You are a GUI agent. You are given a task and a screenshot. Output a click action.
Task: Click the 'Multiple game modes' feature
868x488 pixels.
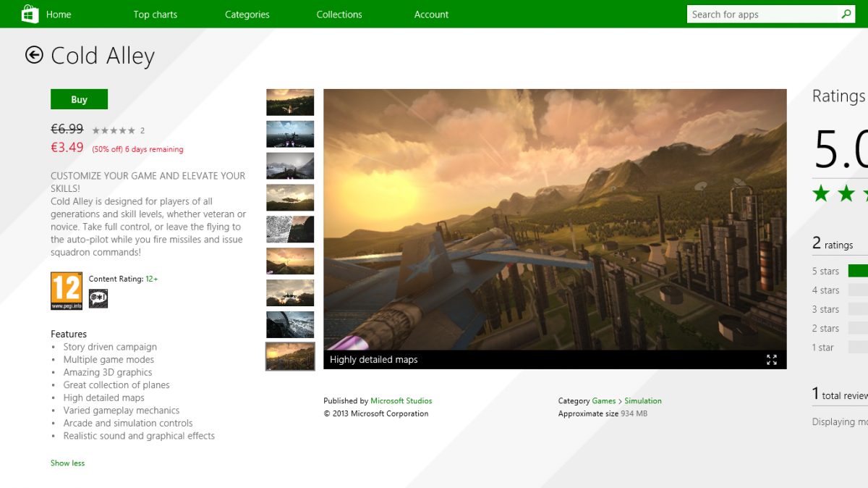coord(109,360)
